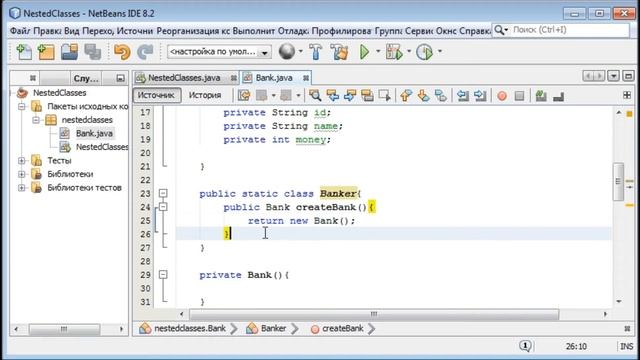
Task: Click the New File icon
Action: 24,52
